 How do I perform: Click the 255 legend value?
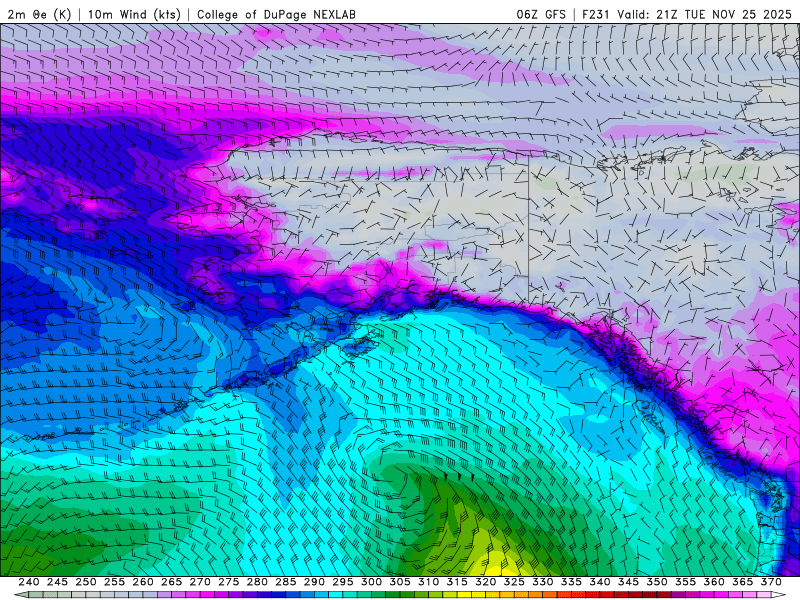tap(114, 582)
